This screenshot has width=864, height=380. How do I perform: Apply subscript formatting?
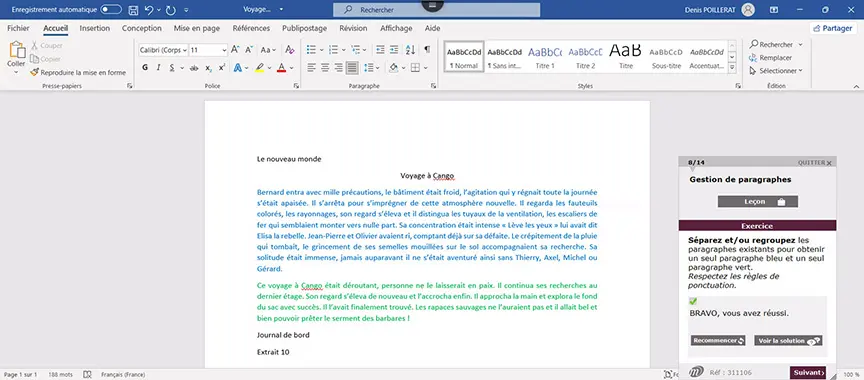coord(208,68)
